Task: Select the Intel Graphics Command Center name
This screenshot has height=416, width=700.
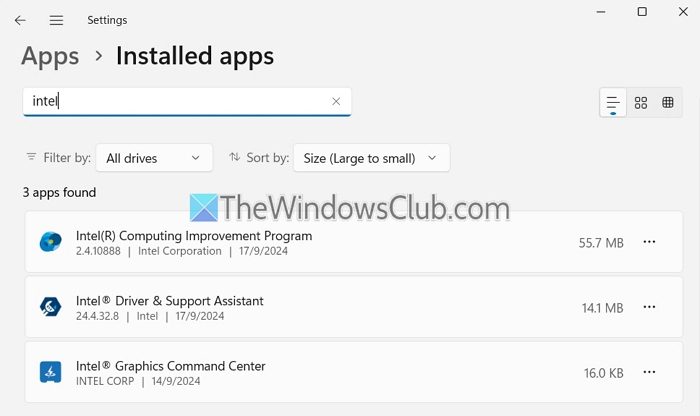Action: coord(171,366)
